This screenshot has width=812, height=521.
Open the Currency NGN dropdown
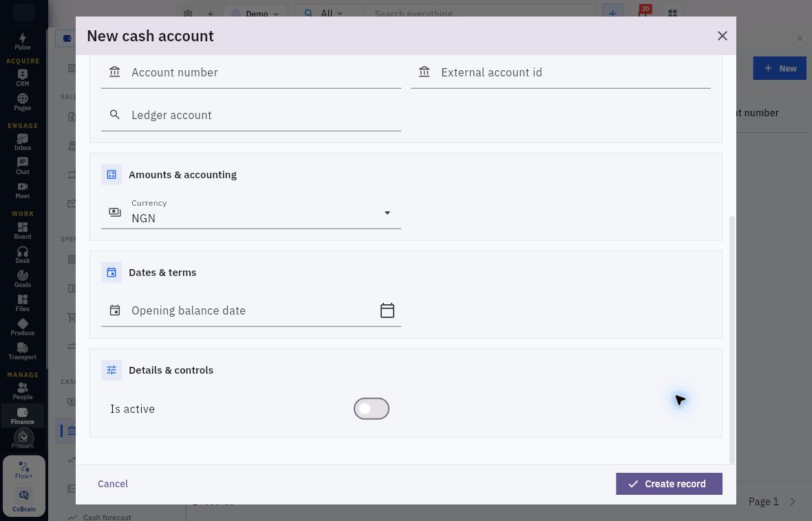[x=250, y=213]
